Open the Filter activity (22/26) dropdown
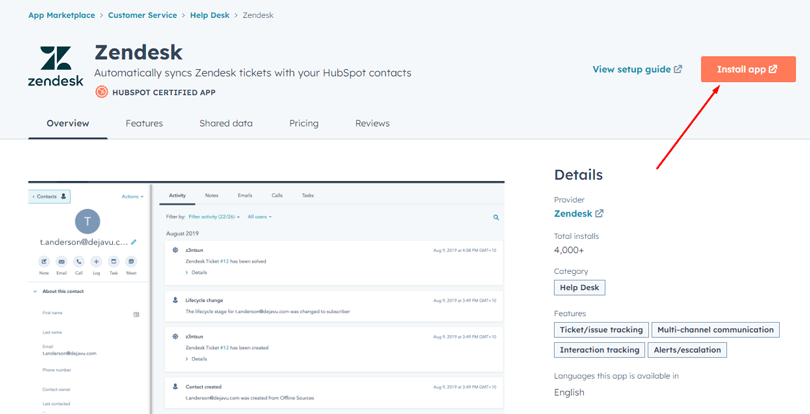The width and height of the screenshot is (810, 414). pyautogui.click(x=214, y=217)
